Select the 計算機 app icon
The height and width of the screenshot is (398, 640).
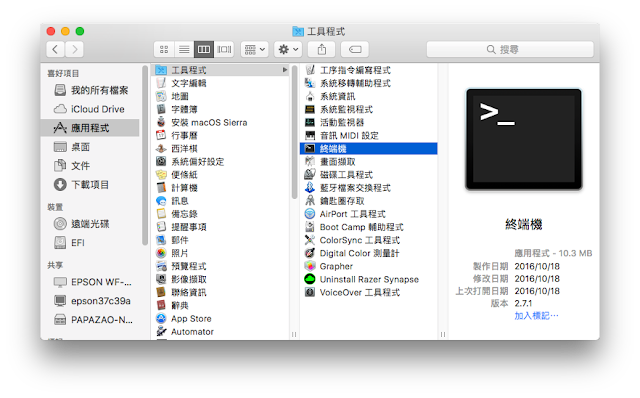[x=161, y=188]
